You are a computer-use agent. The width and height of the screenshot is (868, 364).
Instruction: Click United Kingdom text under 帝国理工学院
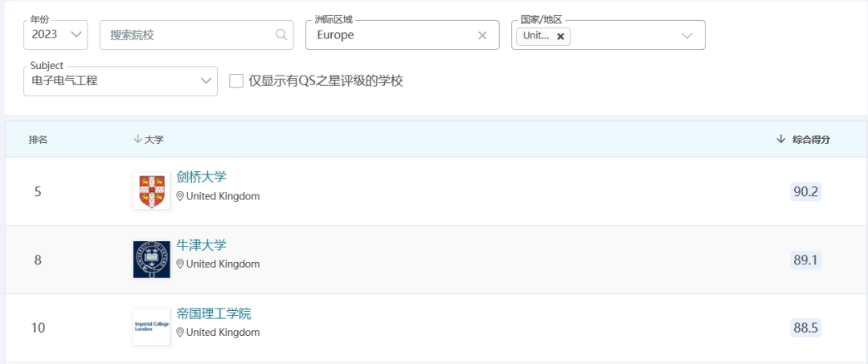(x=223, y=333)
